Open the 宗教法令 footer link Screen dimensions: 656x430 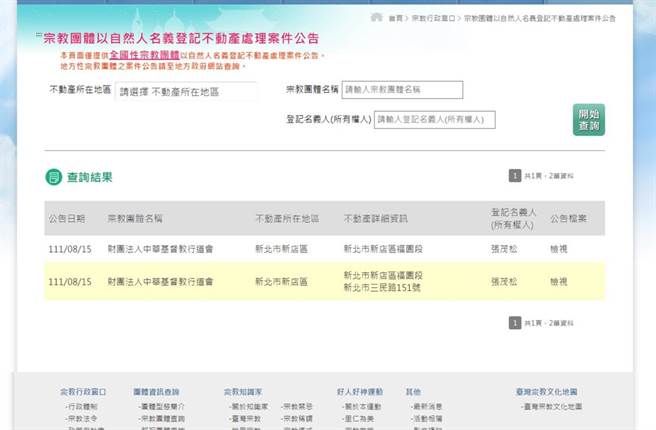pyautogui.click(x=82, y=418)
